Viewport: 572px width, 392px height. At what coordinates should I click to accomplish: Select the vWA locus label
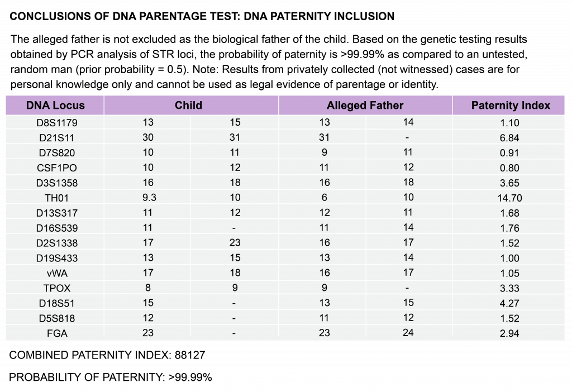click(57, 273)
